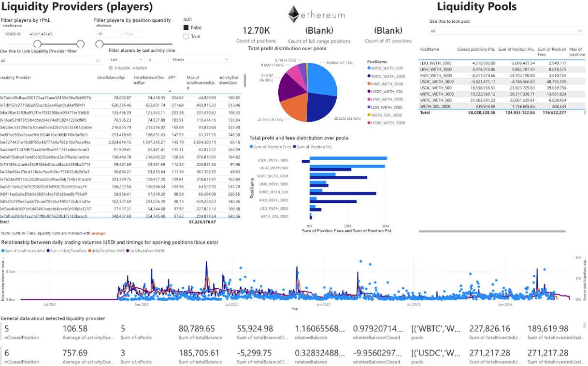Click the totalBalance minimum field 50,000.00
Screen dimensions: 588x366
(x=15, y=34)
